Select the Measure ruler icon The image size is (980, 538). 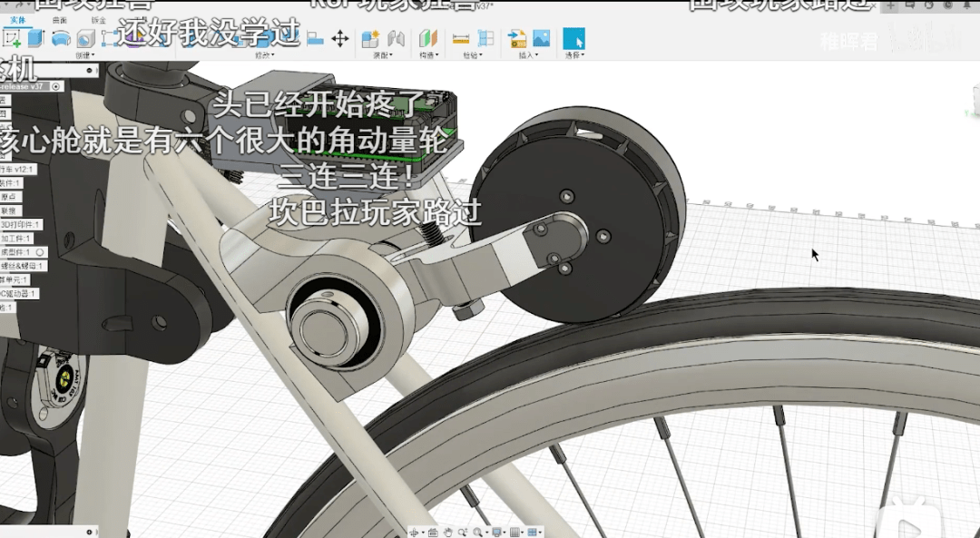[461, 38]
